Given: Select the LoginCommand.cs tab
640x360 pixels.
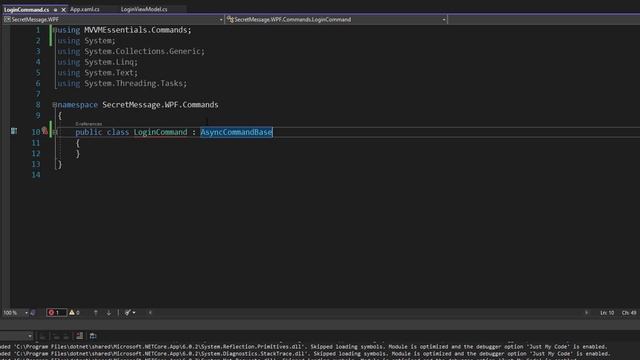Looking at the screenshot, I should click(x=26, y=9).
